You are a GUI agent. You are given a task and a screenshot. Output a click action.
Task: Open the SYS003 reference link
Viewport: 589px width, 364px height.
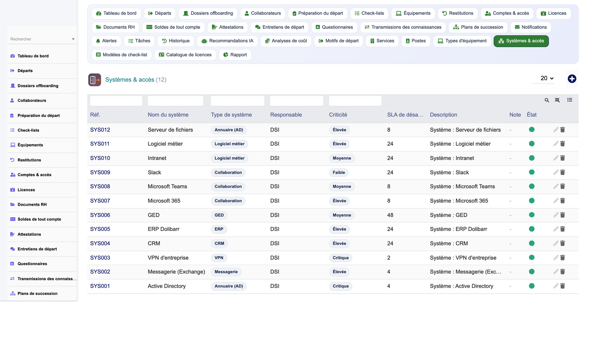tap(100, 258)
